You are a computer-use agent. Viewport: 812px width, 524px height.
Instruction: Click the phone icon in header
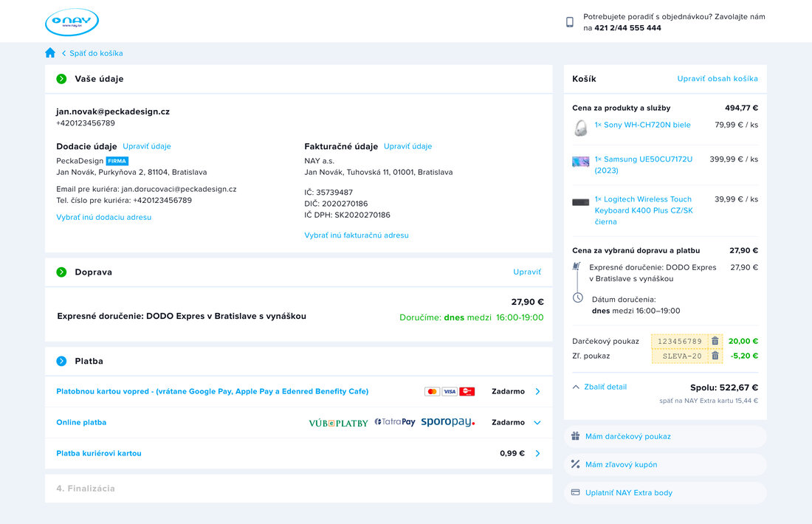pos(570,22)
